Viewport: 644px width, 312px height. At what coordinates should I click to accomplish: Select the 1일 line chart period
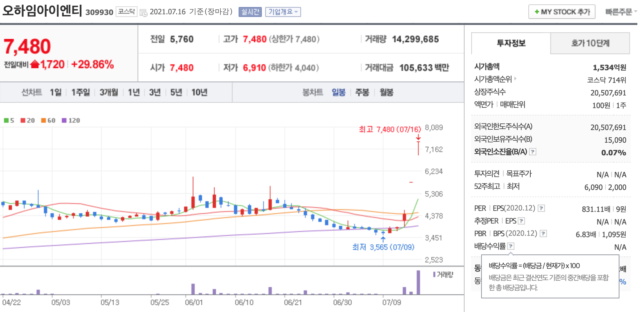pyautogui.click(x=56, y=92)
